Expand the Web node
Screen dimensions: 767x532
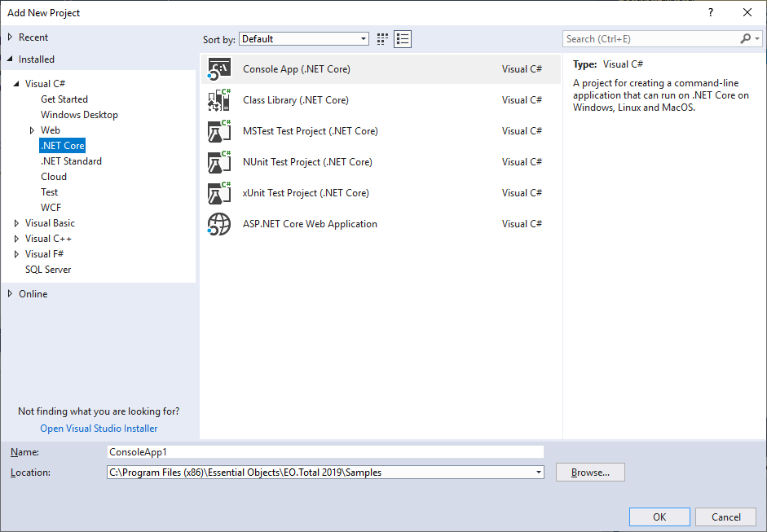pos(32,130)
